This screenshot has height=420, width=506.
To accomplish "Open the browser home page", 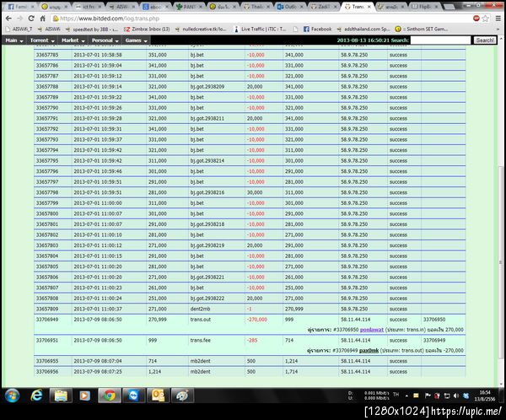I will point(42,19).
